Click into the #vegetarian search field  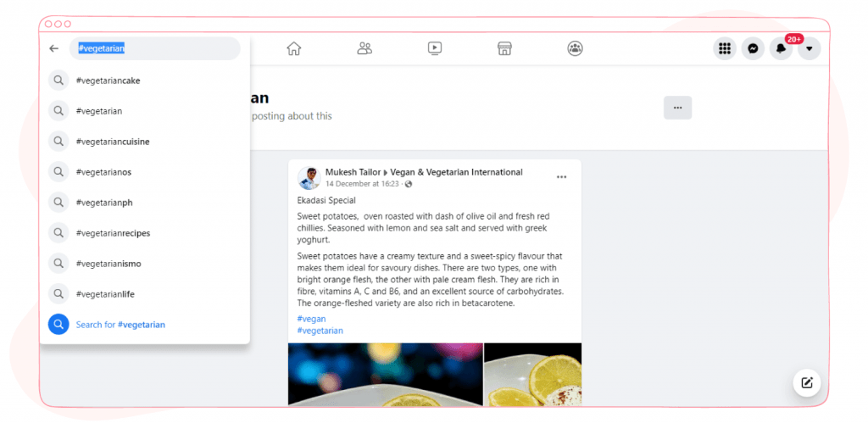click(154, 48)
